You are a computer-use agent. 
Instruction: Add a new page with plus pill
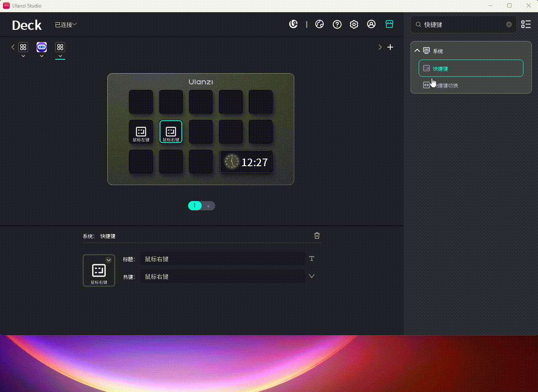click(208, 206)
